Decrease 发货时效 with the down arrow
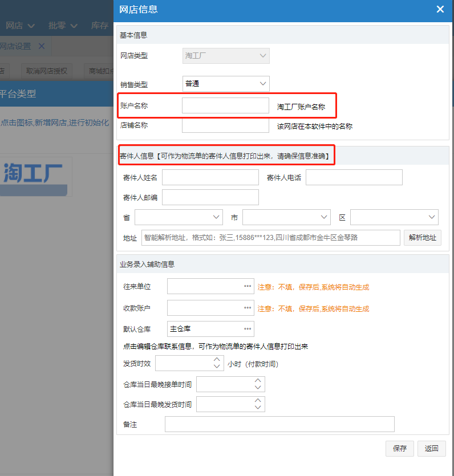The image size is (454, 476). (x=217, y=367)
